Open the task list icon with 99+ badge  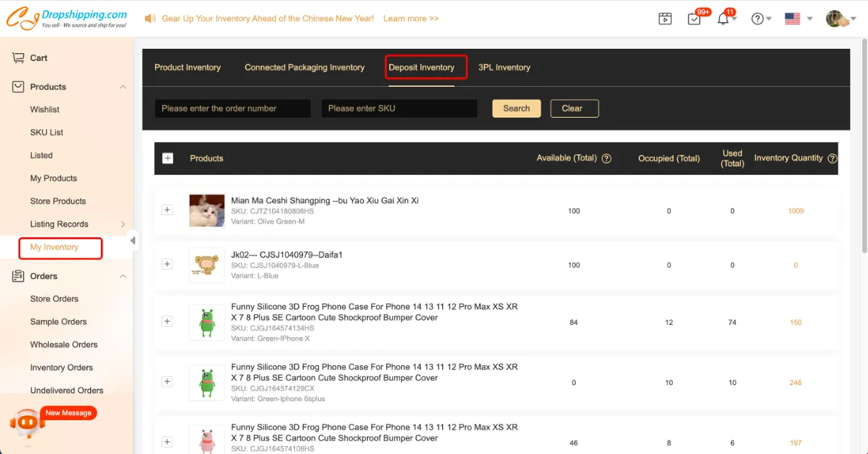pyautogui.click(x=694, y=19)
